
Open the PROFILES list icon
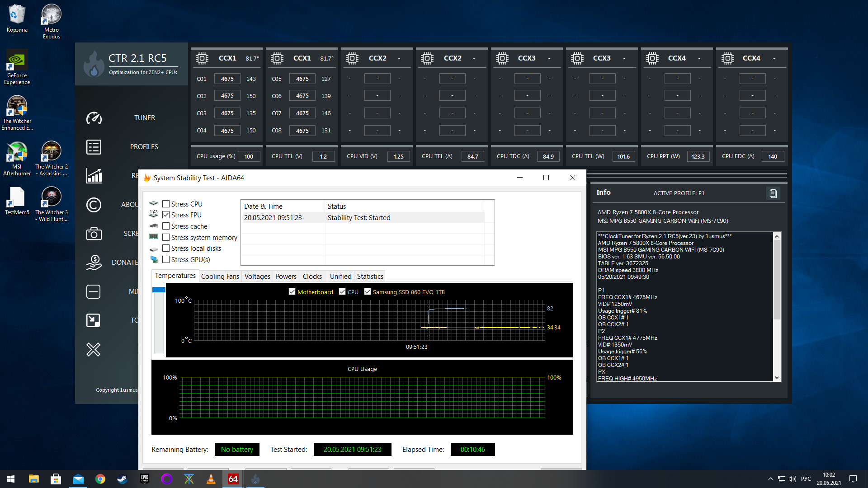coord(94,147)
